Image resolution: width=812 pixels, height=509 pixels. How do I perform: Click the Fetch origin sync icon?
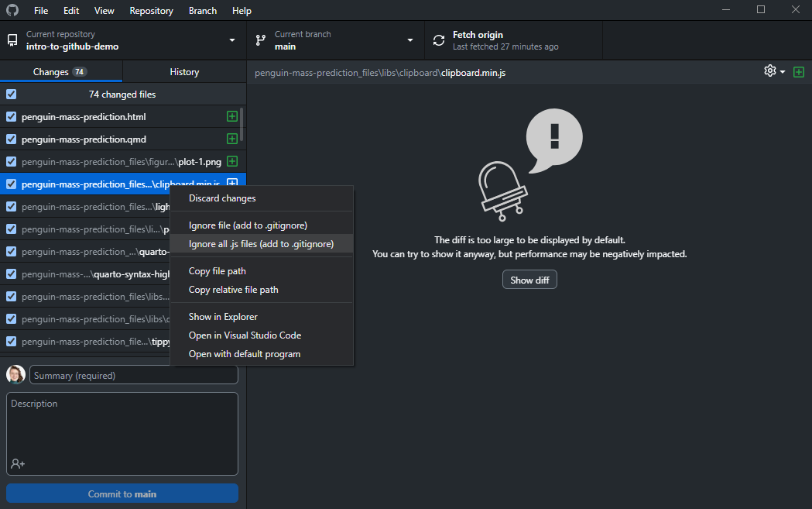[x=439, y=40]
